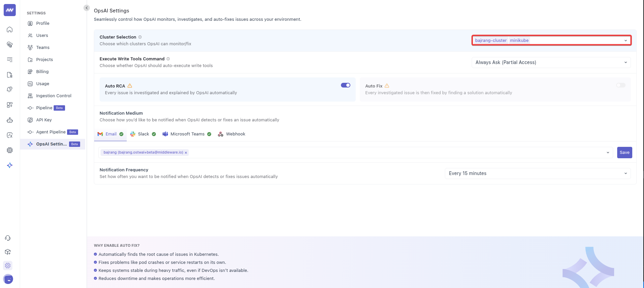Click the email recipients input field
The width and height of the screenshot is (644, 288).
[x=396, y=153]
